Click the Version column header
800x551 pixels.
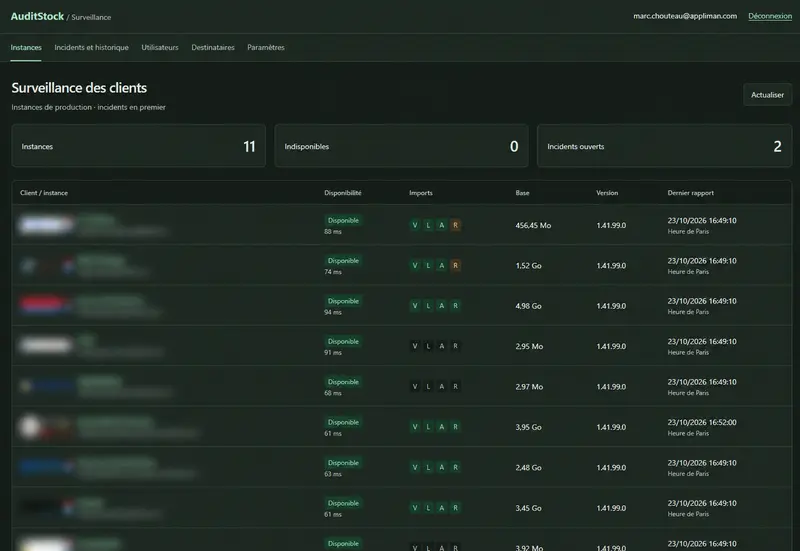tap(607, 193)
